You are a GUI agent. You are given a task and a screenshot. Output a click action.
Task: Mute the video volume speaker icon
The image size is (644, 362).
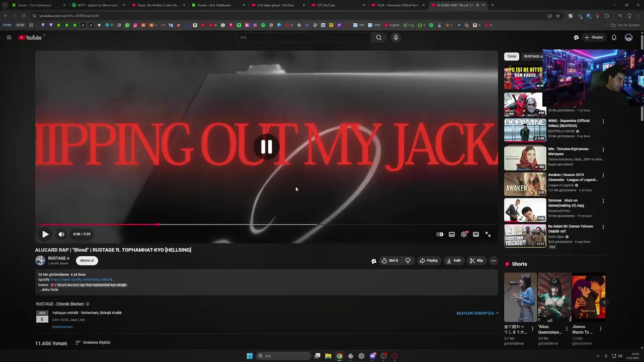tap(61, 234)
